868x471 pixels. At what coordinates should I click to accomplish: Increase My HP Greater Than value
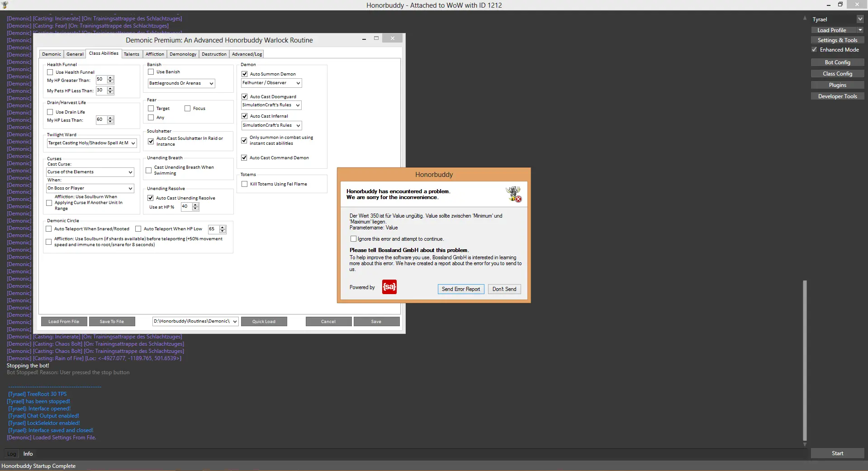click(x=110, y=78)
